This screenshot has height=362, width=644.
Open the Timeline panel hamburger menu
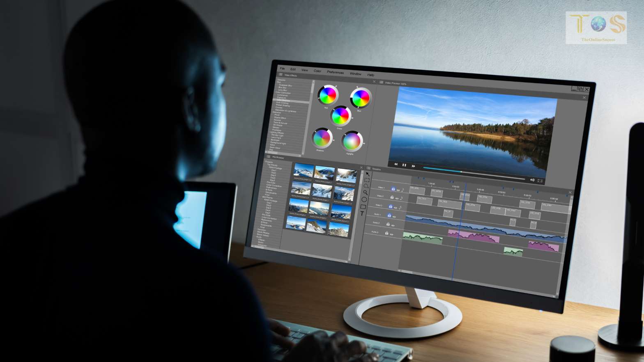[368, 168]
